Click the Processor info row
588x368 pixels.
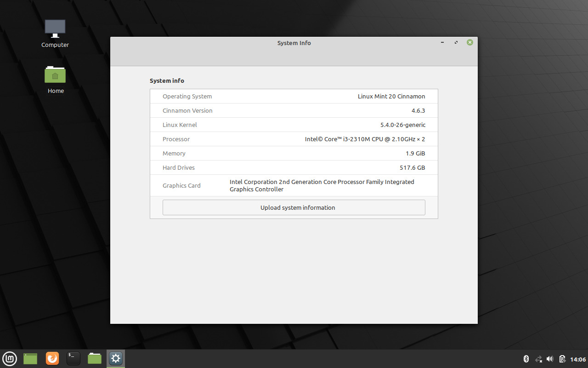click(x=294, y=139)
